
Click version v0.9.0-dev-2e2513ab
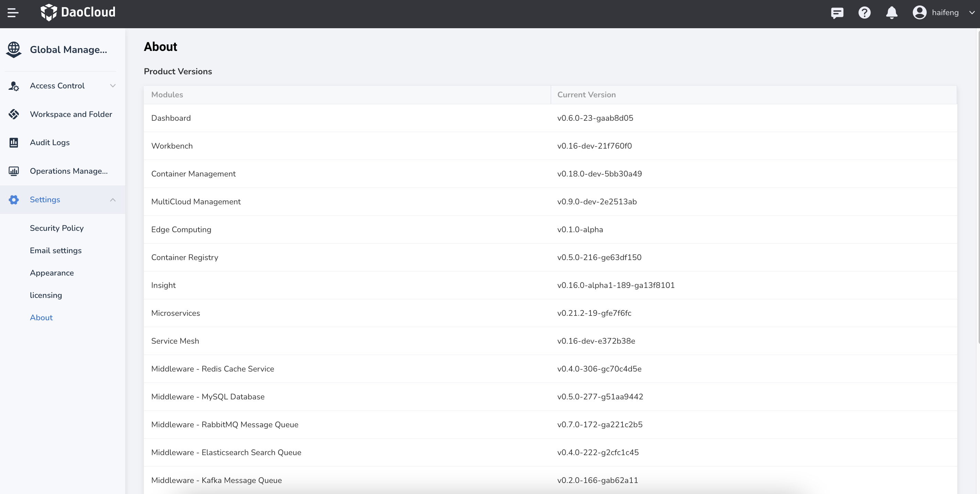pos(597,202)
